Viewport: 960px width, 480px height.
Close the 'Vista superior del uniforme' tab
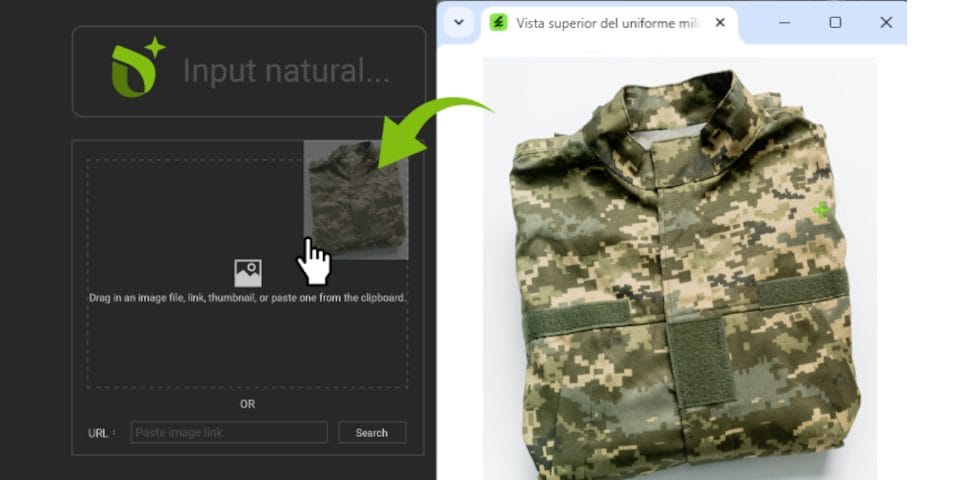click(722, 23)
